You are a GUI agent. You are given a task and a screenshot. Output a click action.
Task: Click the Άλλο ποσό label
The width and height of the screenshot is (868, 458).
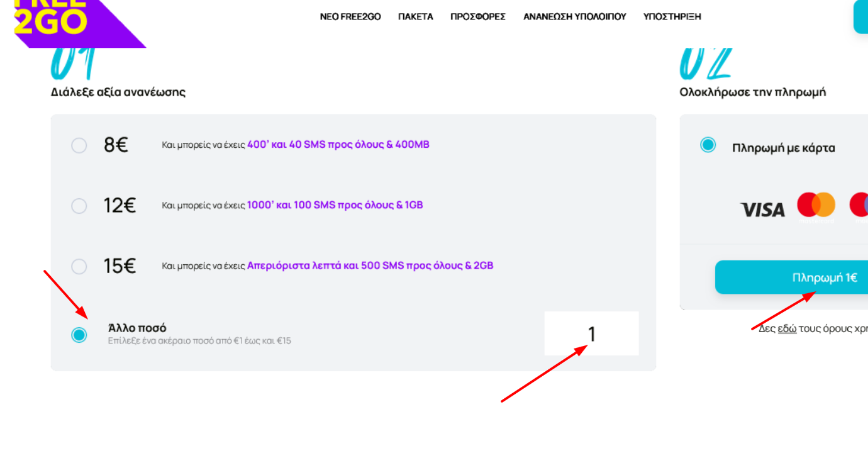point(137,328)
